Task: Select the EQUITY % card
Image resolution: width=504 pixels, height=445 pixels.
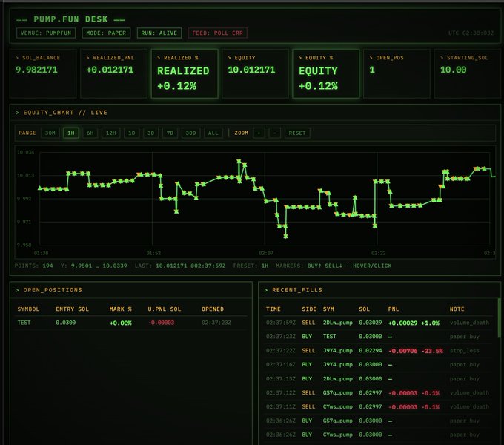Action: pos(326,73)
